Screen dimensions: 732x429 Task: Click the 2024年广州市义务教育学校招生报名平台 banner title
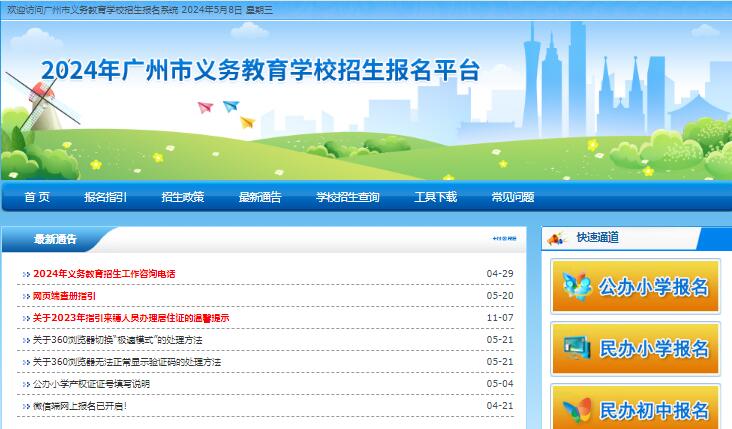click(260, 70)
